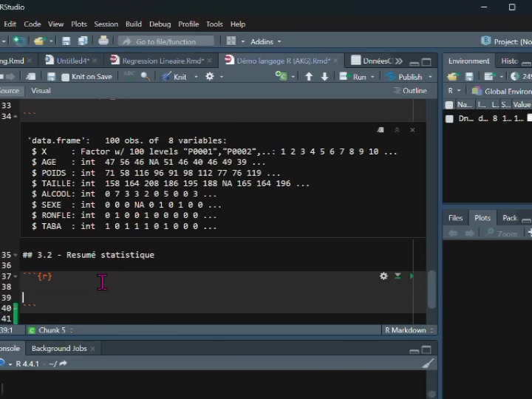The image size is (532, 399).
Task: Open the Session menu
Action: [106, 24]
